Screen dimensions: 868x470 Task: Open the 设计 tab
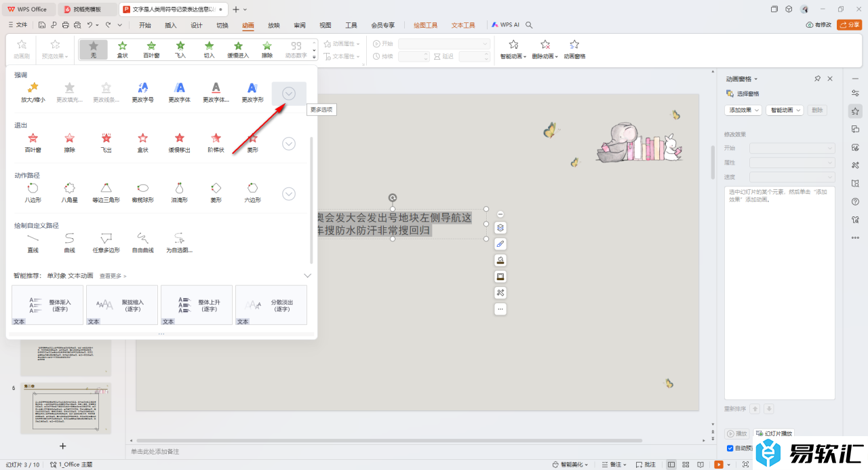tap(197, 25)
